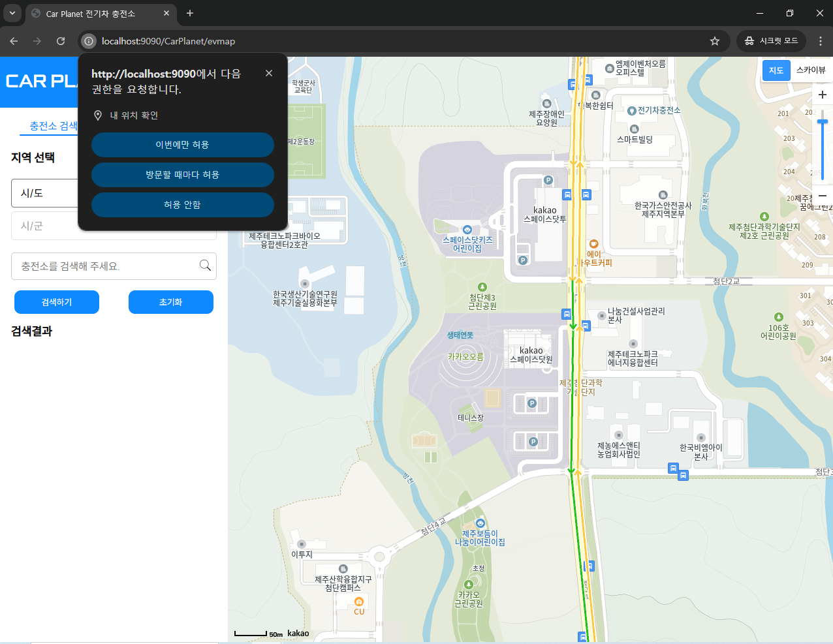This screenshot has height=644, width=833.
Task: Click the 스마트빌딩 map marker
Action: coord(634,129)
